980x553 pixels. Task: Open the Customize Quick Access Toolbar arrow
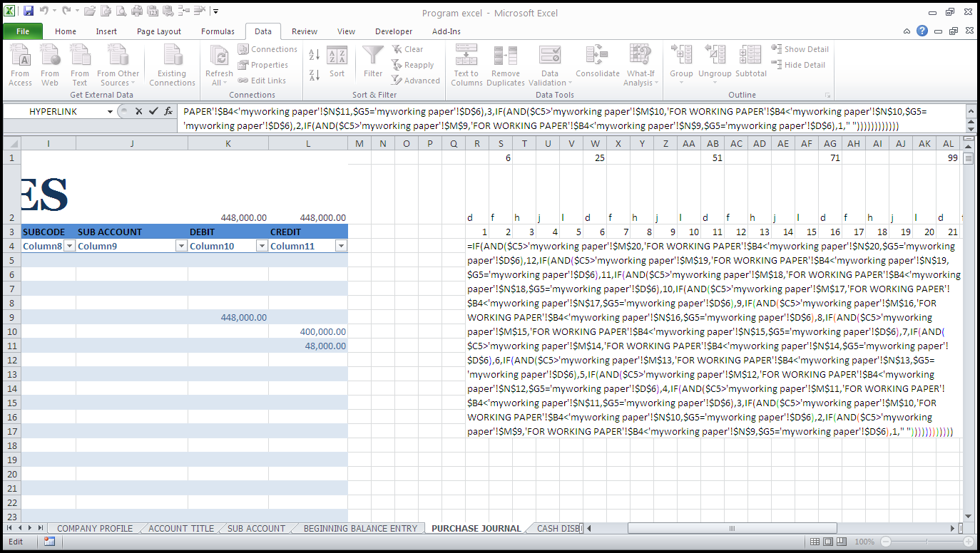click(x=216, y=11)
